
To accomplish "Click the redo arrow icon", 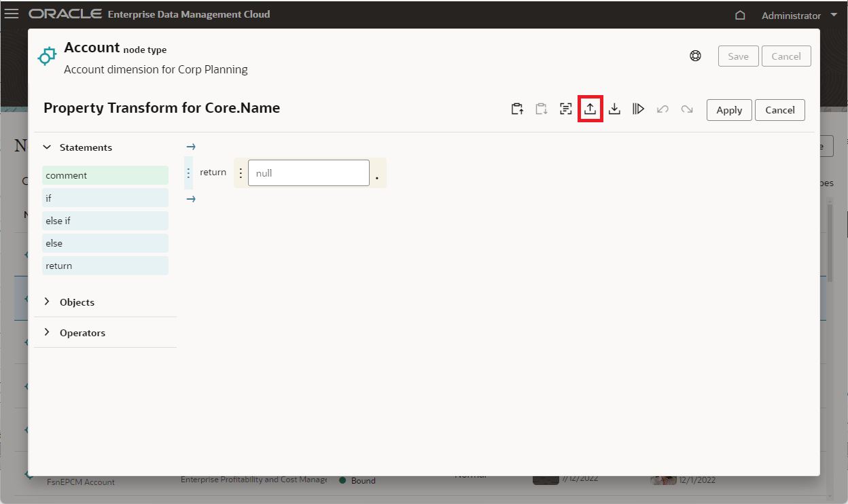I will [687, 109].
